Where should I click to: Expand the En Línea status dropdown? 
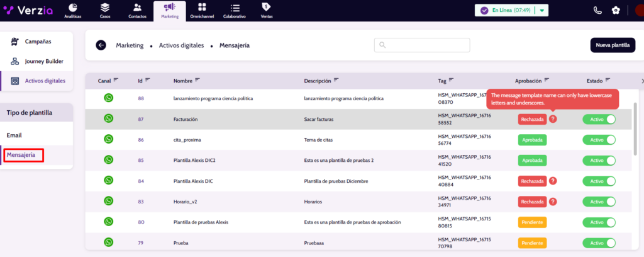pyautogui.click(x=542, y=11)
